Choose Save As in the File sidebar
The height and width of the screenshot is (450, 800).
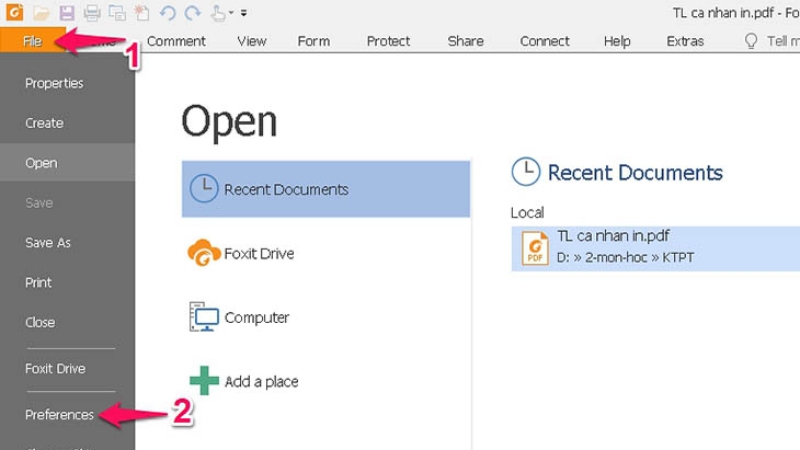(48, 243)
